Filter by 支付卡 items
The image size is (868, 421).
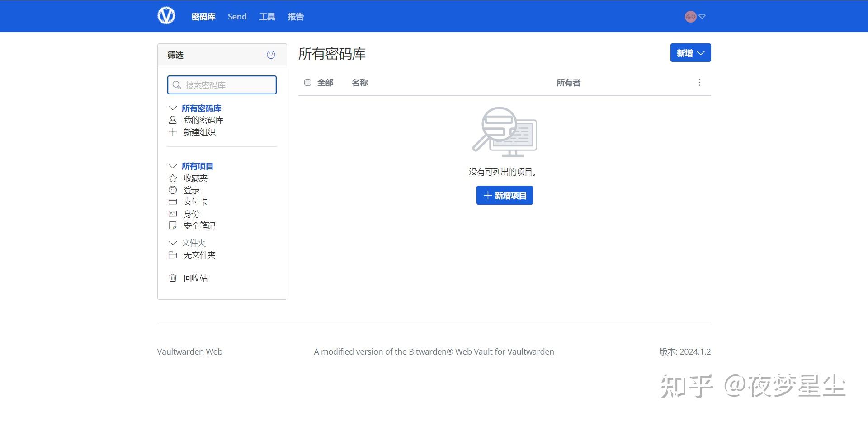pyautogui.click(x=196, y=202)
